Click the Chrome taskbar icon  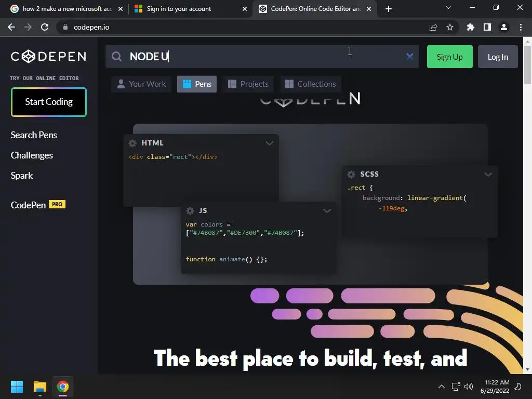point(63,387)
